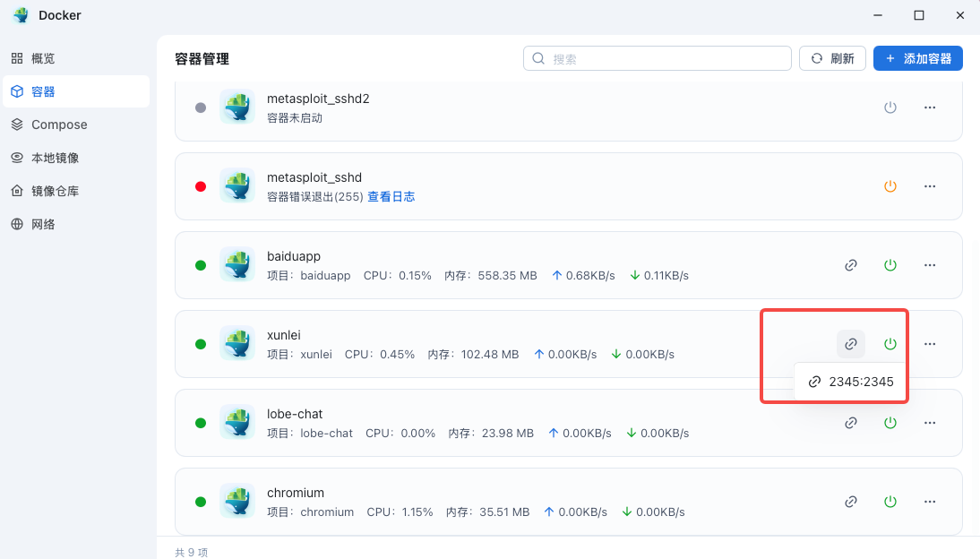
Task: Click lobe-chat memory value 23.98 MB
Action: click(x=508, y=433)
